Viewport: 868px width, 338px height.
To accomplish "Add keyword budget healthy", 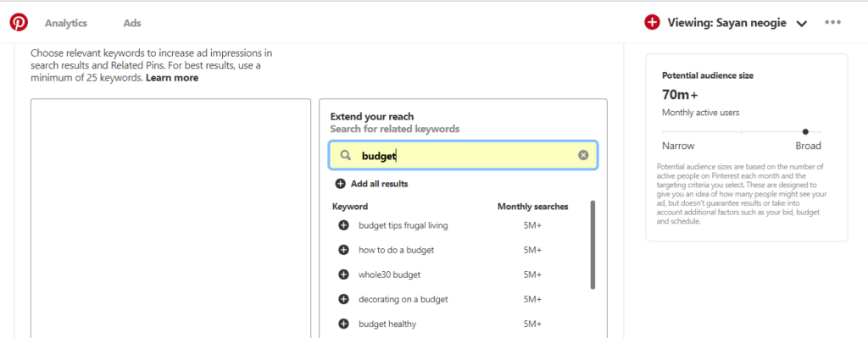I will click(x=343, y=324).
